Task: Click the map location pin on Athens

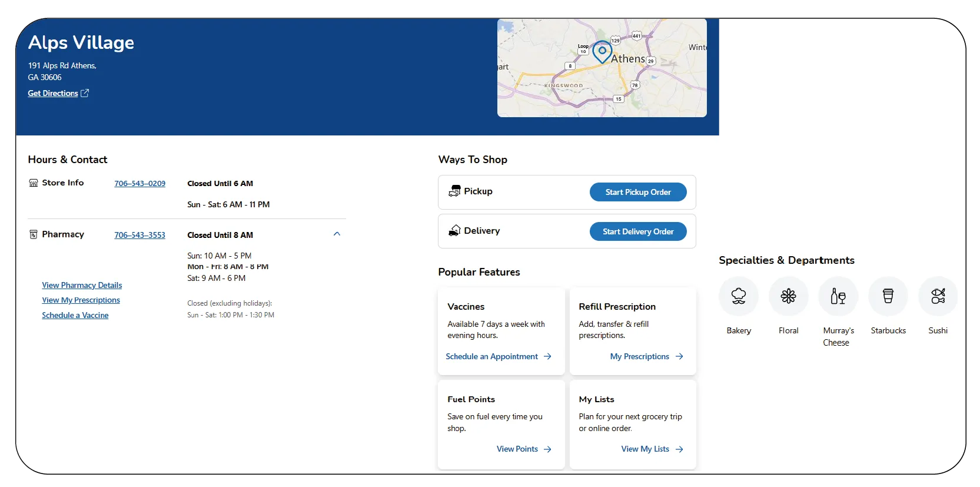Action: pos(602,52)
